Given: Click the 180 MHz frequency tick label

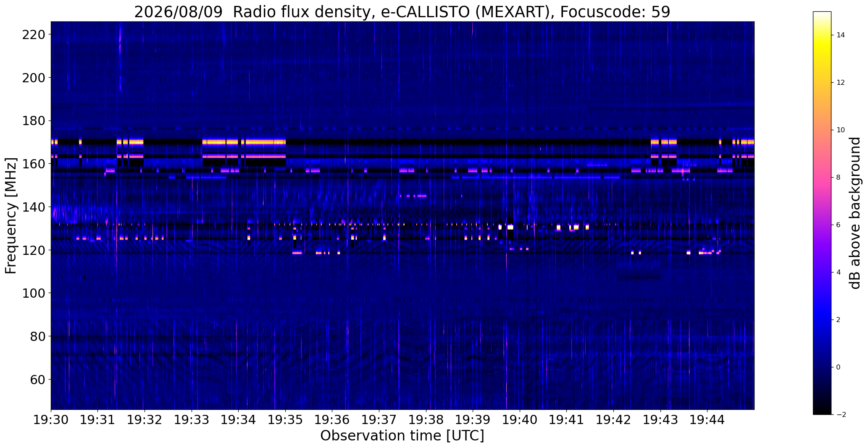Looking at the screenshot, I should [33, 121].
